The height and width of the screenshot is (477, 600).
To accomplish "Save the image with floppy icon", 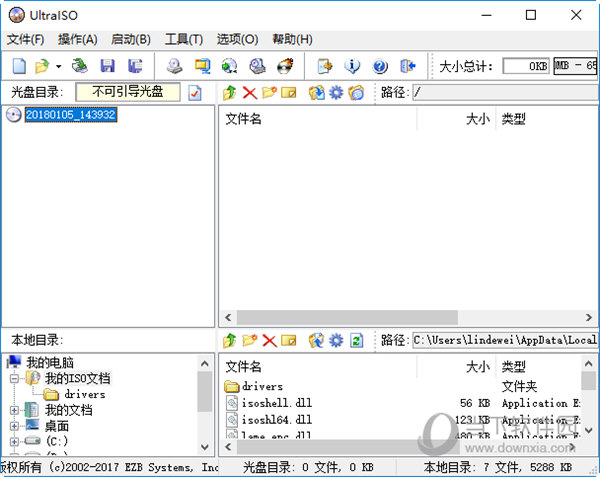I will click(108, 66).
